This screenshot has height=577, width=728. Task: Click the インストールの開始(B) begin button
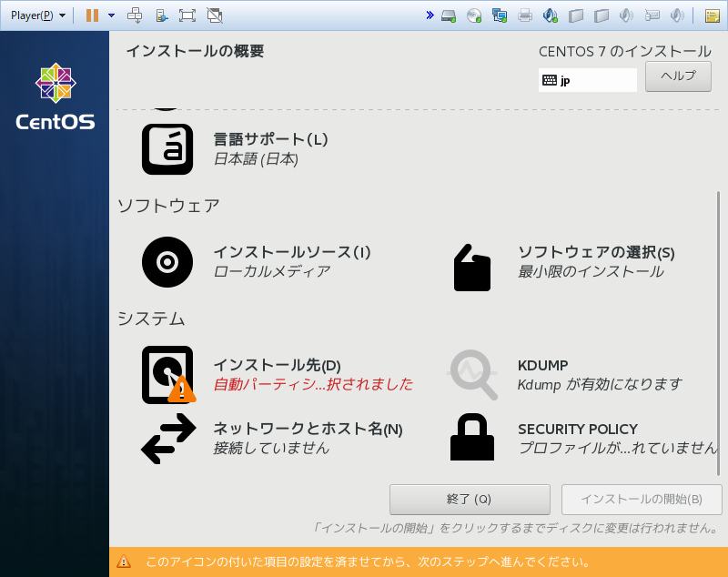point(642,500)
